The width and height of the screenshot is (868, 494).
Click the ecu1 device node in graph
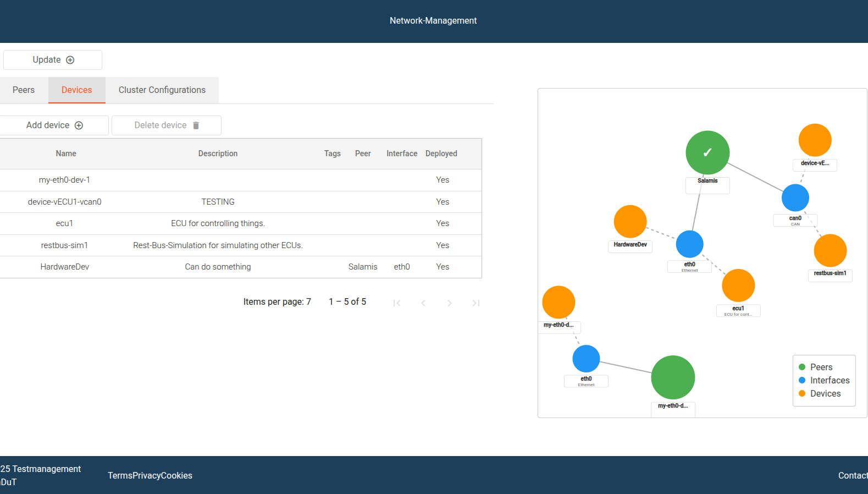click(738, 286)
